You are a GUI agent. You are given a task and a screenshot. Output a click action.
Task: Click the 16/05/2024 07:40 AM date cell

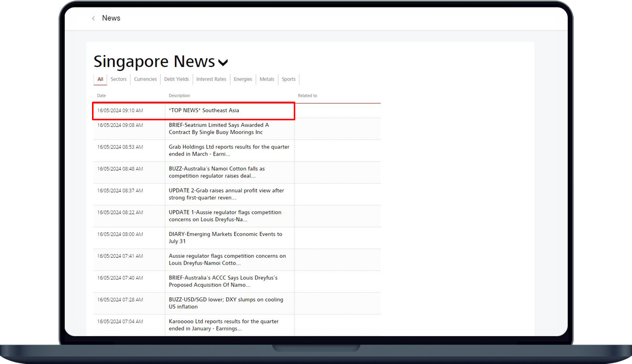pos(120,278)
